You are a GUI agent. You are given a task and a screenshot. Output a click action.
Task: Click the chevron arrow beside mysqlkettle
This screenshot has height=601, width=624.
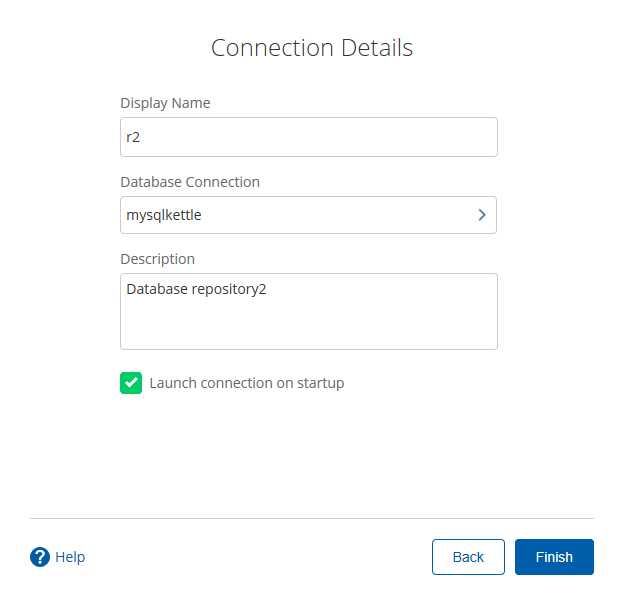point(481,214)
